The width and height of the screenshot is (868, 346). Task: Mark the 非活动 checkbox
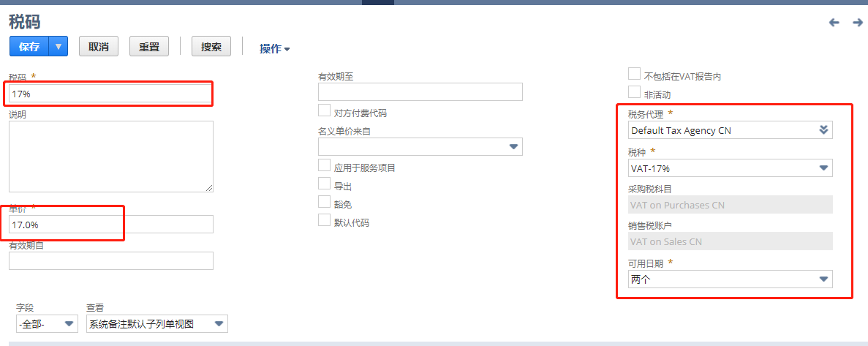[635, 93]
